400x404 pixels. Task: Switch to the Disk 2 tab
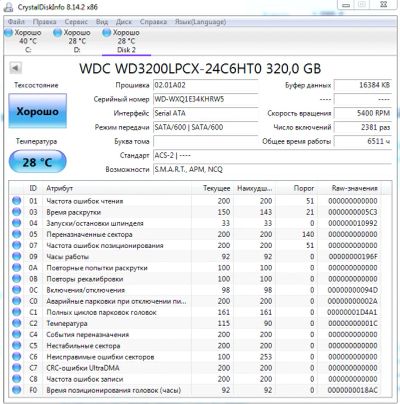(126, 41)
